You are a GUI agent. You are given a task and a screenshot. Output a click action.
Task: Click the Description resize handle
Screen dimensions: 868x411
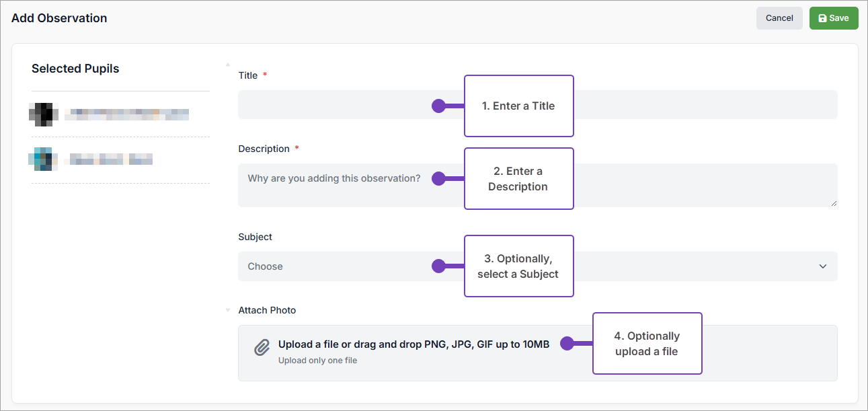point(834,202)
